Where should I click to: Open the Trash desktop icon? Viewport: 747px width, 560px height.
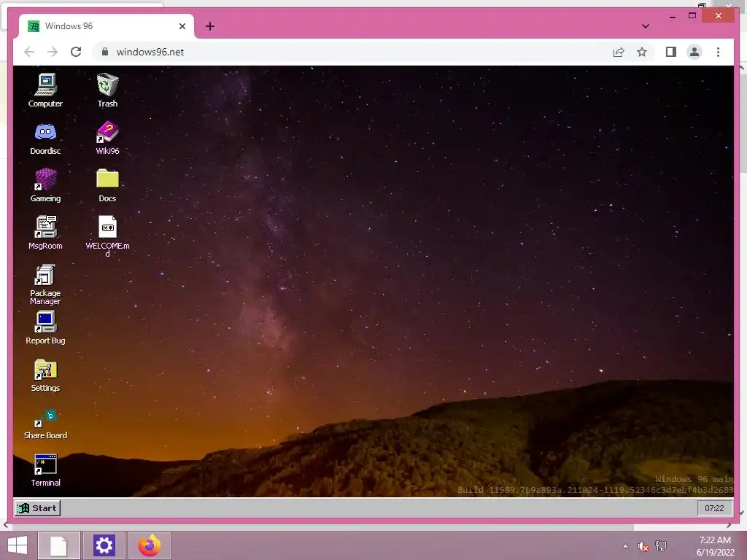[x=107, y=90]
